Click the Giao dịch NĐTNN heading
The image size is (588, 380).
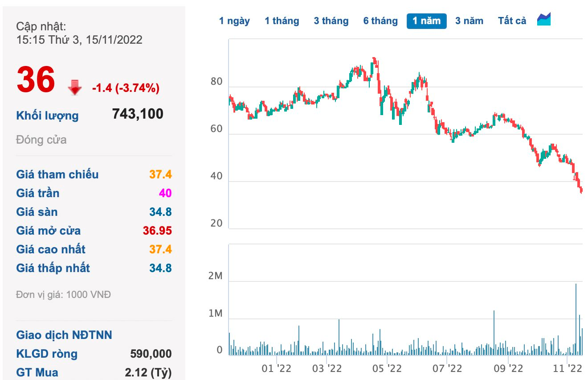[x=64, y=335]
